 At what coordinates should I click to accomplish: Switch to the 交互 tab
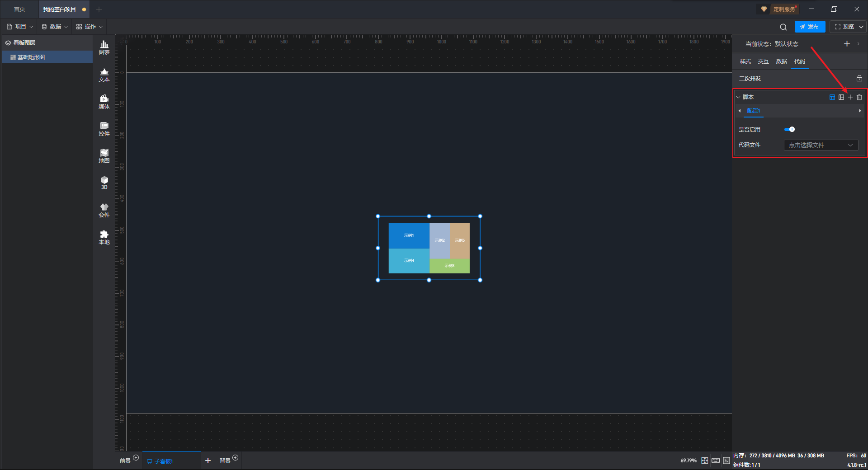(x=763, y=61)
